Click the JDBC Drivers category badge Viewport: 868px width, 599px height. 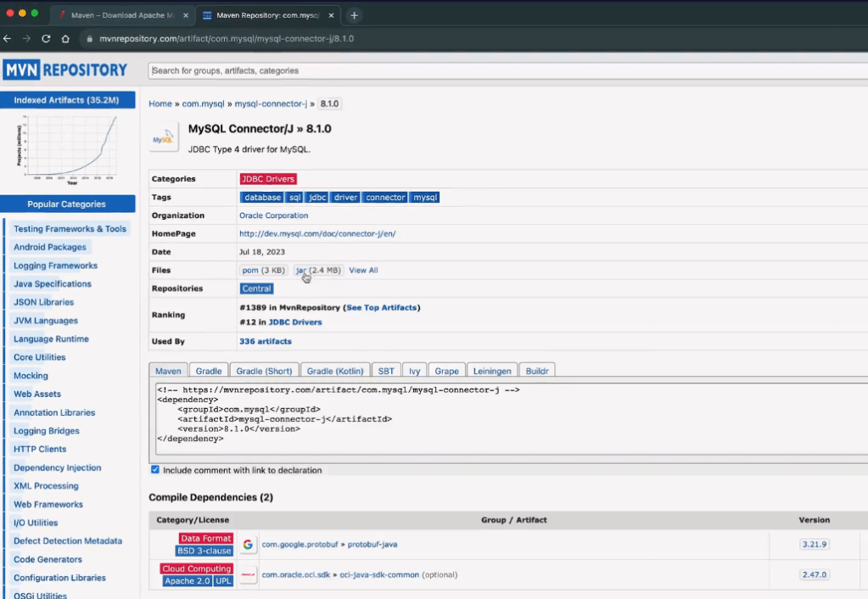(268, 179)
